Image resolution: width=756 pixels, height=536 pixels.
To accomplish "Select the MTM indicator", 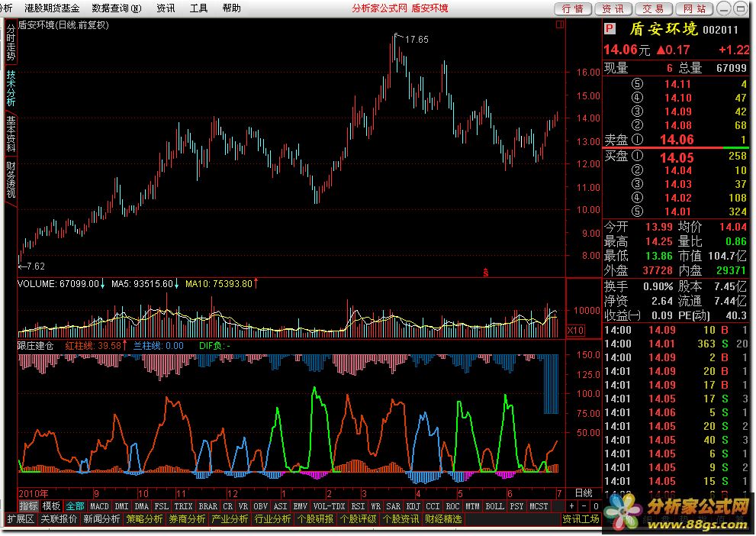I will click(472, 506).
